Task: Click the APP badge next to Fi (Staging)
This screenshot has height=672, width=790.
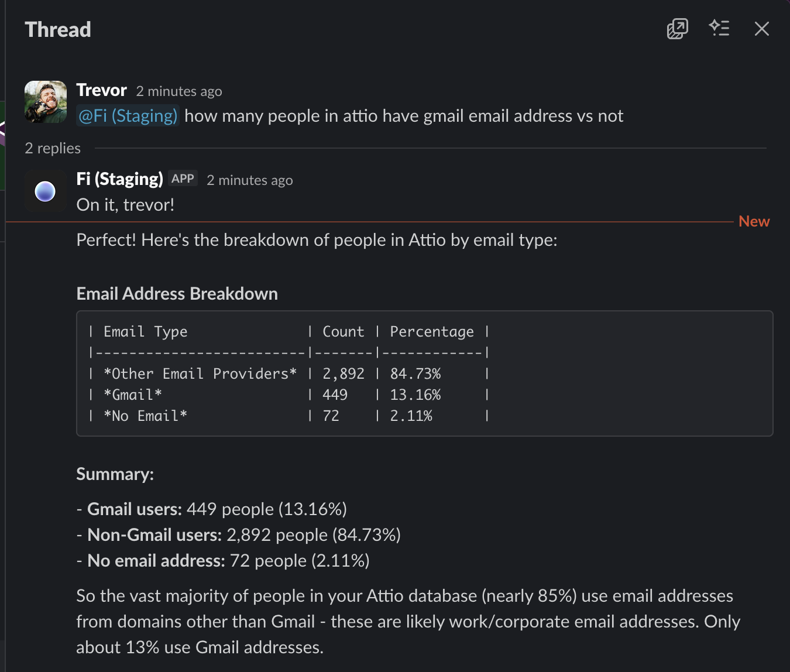Action: 183,178
